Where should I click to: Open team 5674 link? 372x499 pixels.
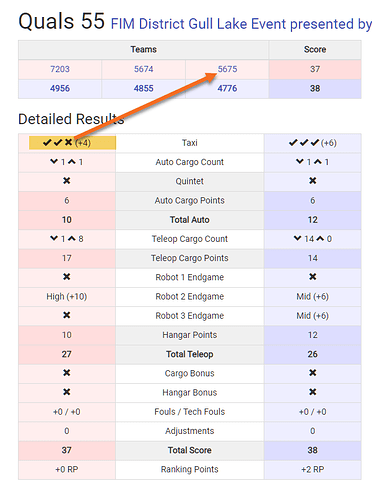click(144, 69)
